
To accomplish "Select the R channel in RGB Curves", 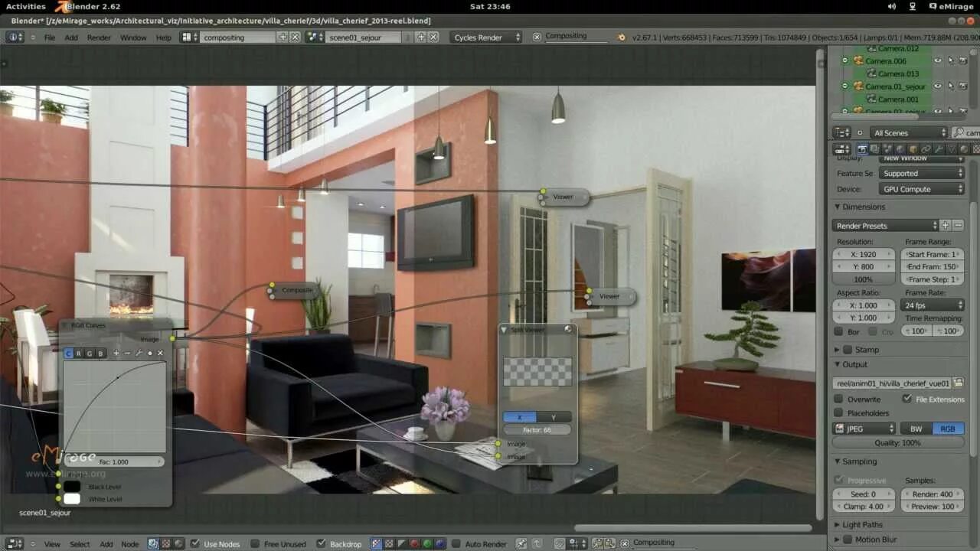I will coord(79,353).
